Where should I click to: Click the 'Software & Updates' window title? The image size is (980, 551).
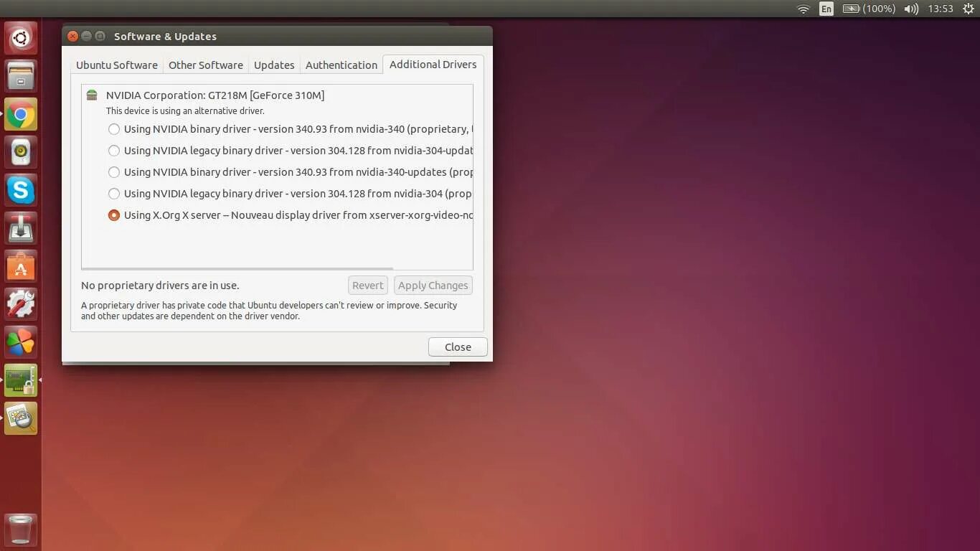[x=165, y=37]
